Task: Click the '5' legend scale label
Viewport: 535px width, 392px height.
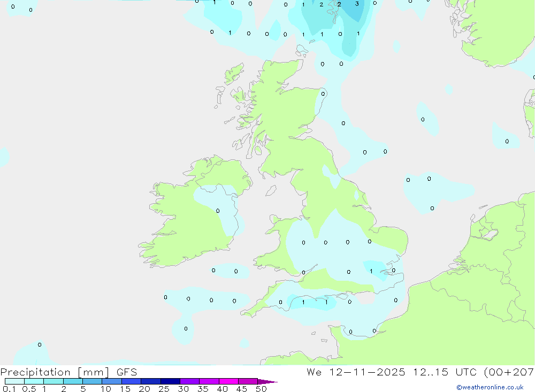Action: (x=83, y=389)
